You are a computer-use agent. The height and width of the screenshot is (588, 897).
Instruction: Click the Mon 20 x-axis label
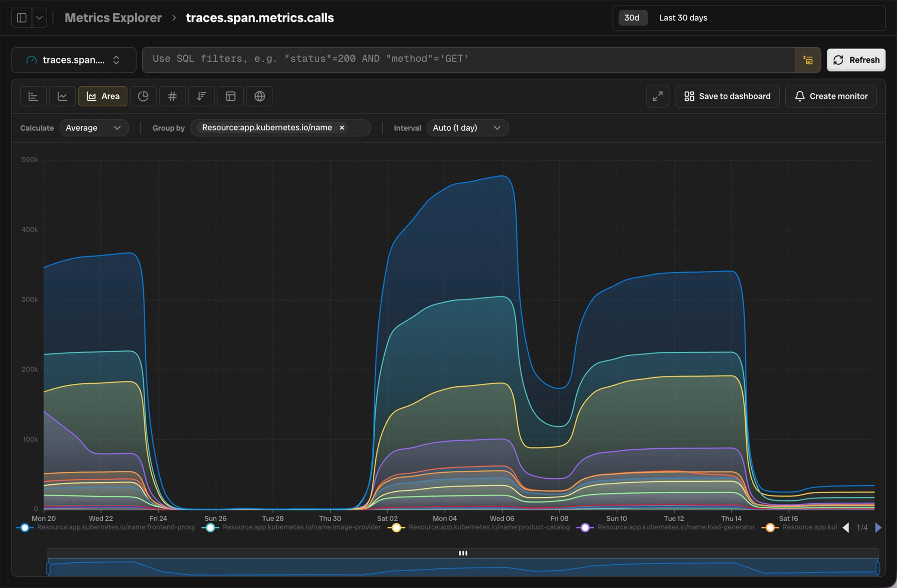click(43, 518)
